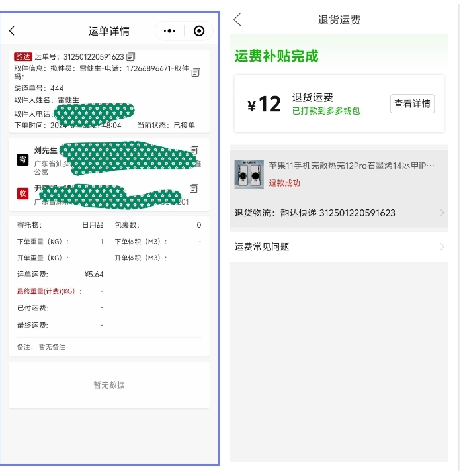This screenshot has height=476, width=461.
Task: Select the 寄托物 日用品 value
Action: 93,225
